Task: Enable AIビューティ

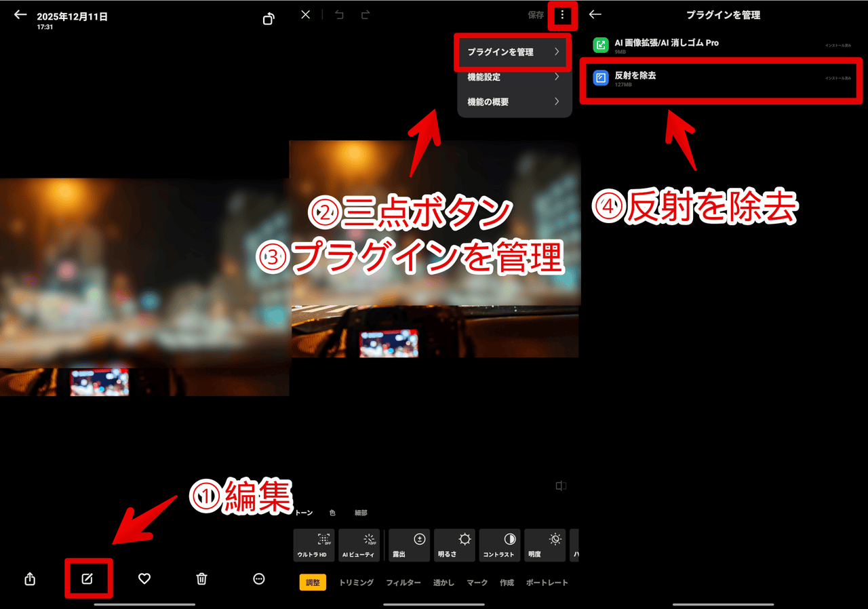Action: click(361, 545)
